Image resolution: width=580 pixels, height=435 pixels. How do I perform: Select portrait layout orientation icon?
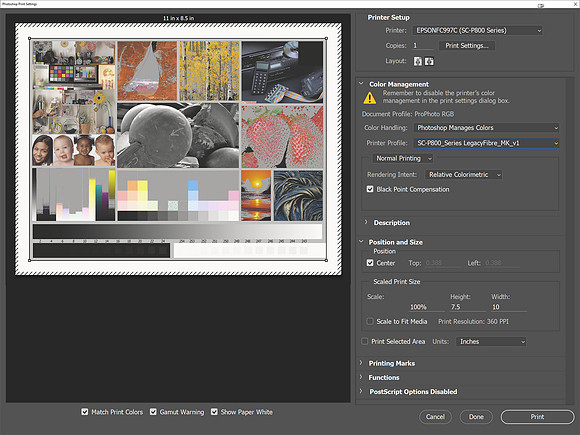[x=418, y=61]
